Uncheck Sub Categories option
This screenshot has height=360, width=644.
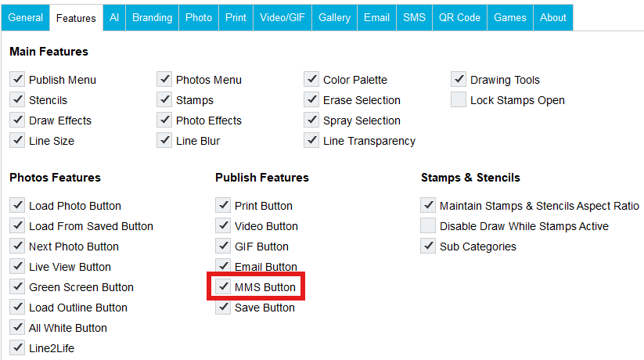(x=428, y=247)
